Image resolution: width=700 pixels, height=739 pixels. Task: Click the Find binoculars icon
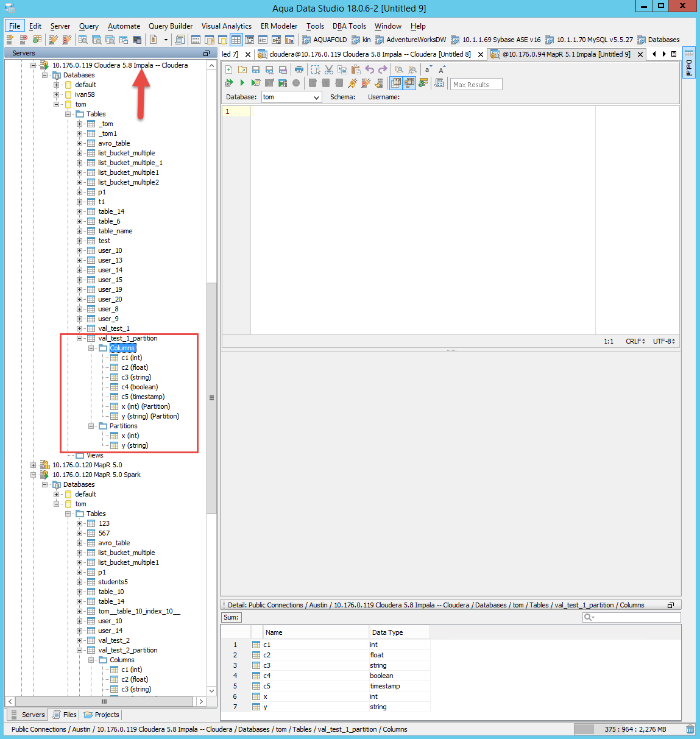pos(399,70)
